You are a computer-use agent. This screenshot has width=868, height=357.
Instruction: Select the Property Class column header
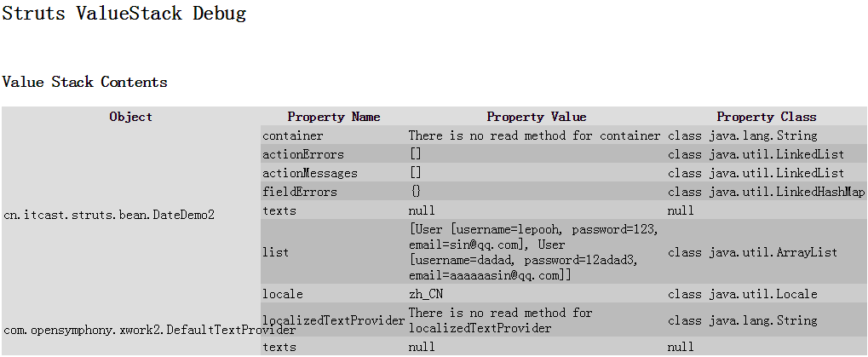766,117
